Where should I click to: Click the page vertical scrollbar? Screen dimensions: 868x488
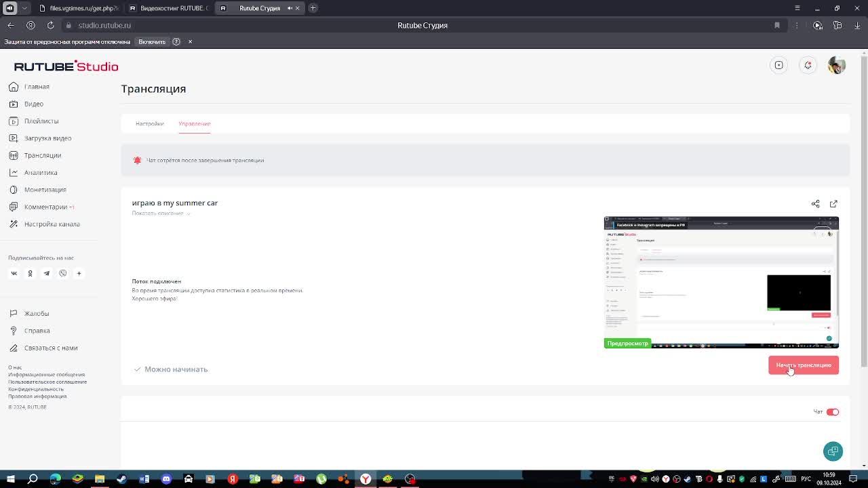coord(864,210)
